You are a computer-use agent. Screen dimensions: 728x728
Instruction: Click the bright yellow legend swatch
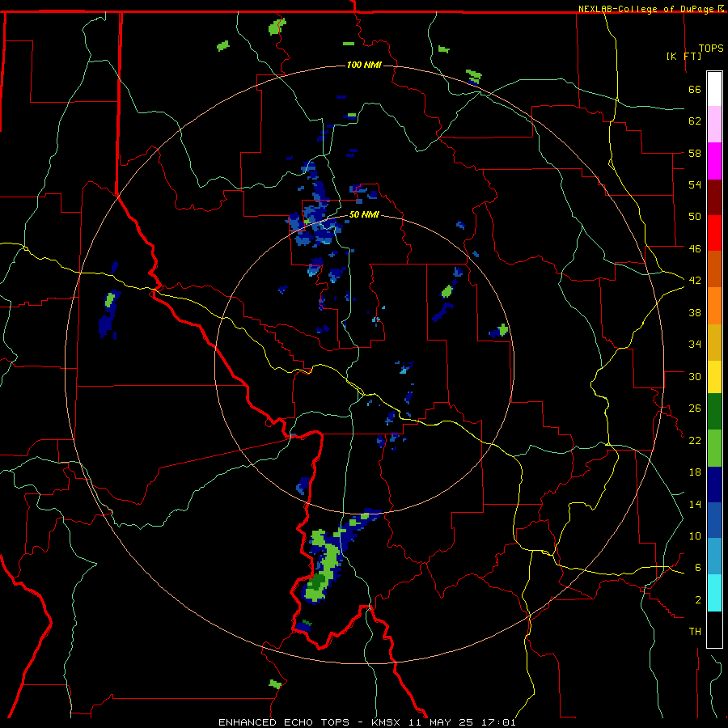[x=714, y=377]
